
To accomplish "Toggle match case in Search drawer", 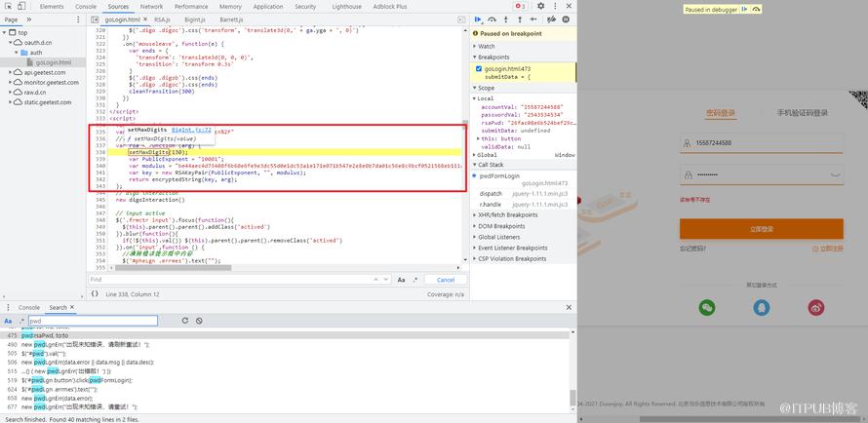I will (x=8, y=321).
